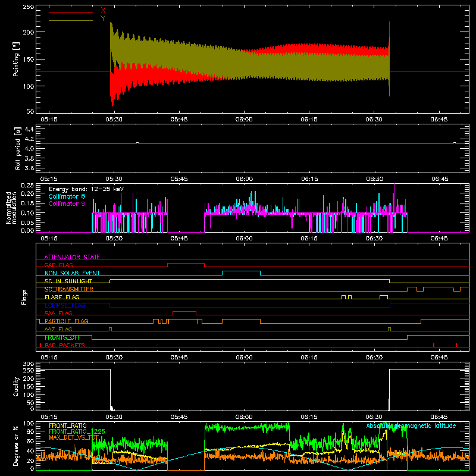This screenshot has height=476, width=476.
Task: Click the 06:15 time label under the modulation plot
Action: (x=309, y=239)
